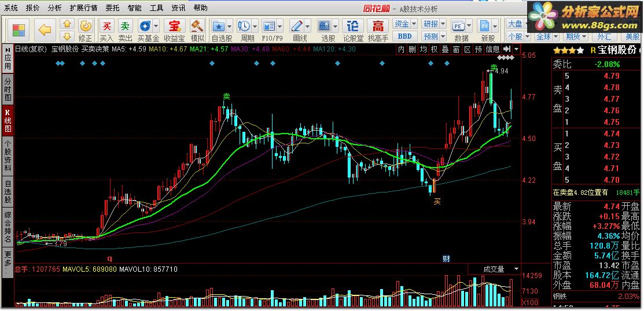Open the 智能 menu

click(134, 8)
